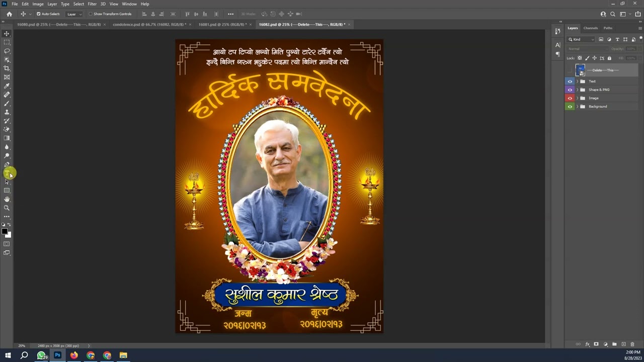Select the Zoom tool in toolbox
Image resolution: width=644 pixels, height=362 pixels.
tap(7, 208)
